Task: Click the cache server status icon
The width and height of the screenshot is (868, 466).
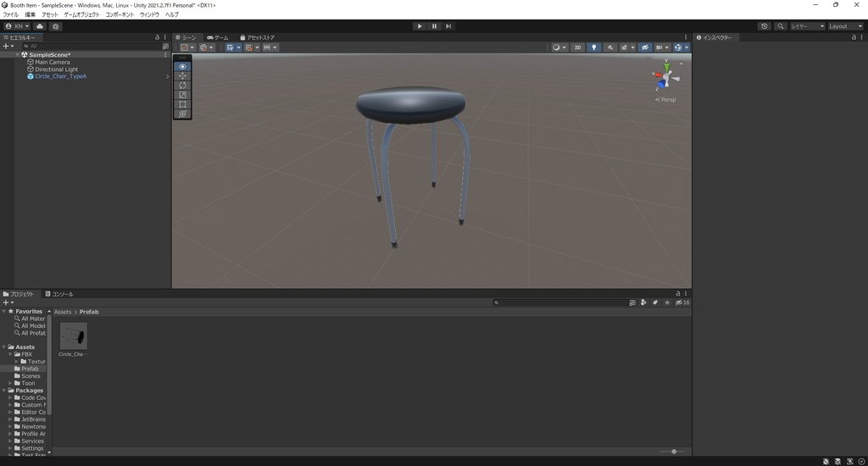Action: point(837,462)
